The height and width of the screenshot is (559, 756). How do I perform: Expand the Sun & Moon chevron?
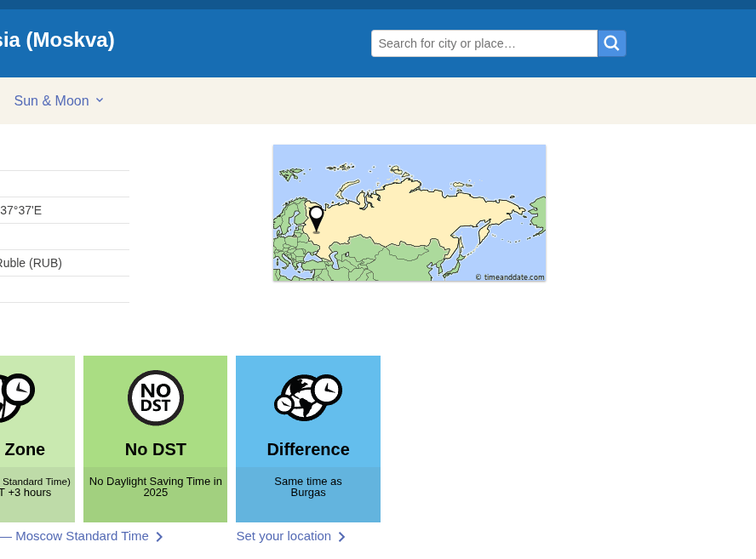(x=100, y=100)
